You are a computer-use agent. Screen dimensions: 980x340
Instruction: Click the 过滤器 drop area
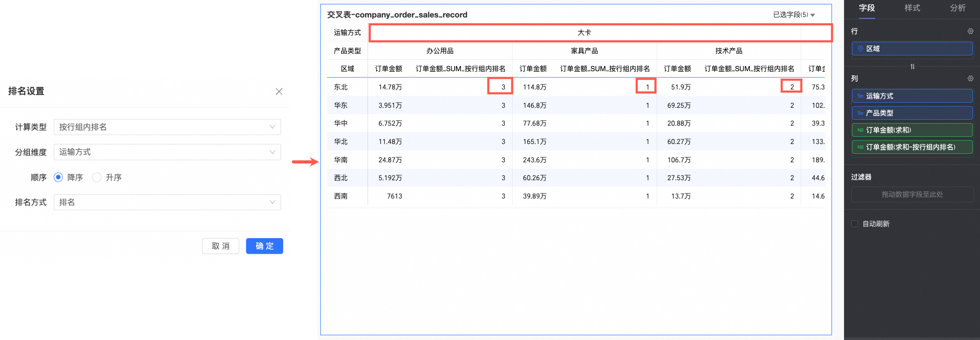pos(912,194)
